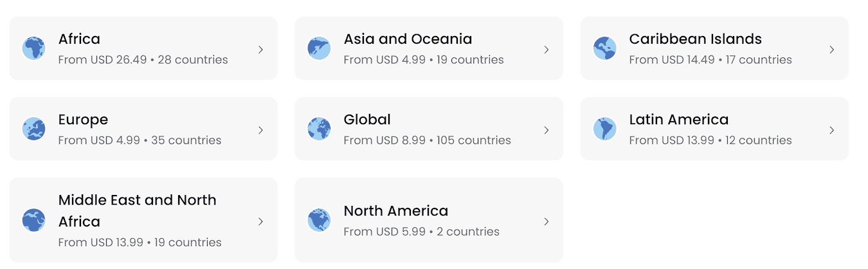Open the Global region title link
Viewport: 868px width, 269px height.
[x=367, y=120]
